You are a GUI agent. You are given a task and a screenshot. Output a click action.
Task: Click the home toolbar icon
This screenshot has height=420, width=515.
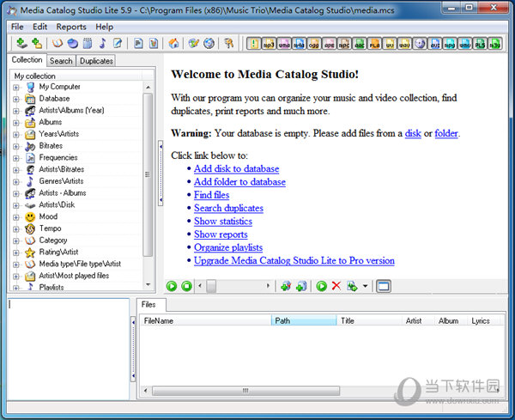(173, 43)
